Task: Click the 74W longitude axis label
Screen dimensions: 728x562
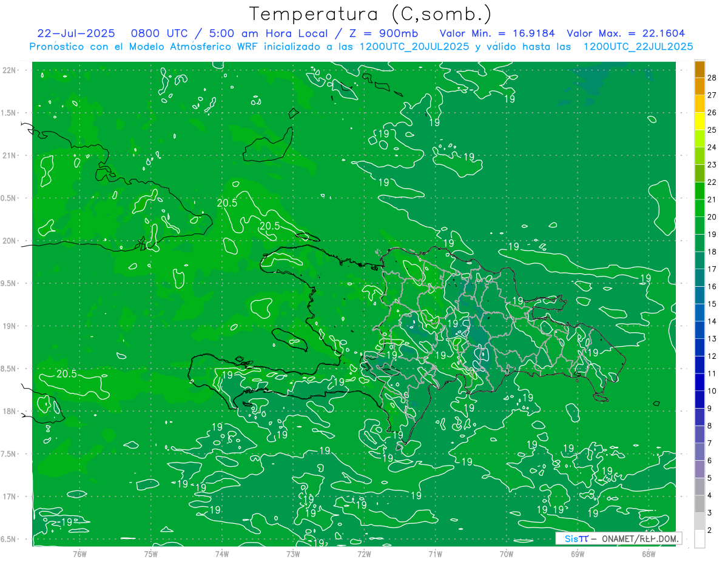Action: coord(222,554)
